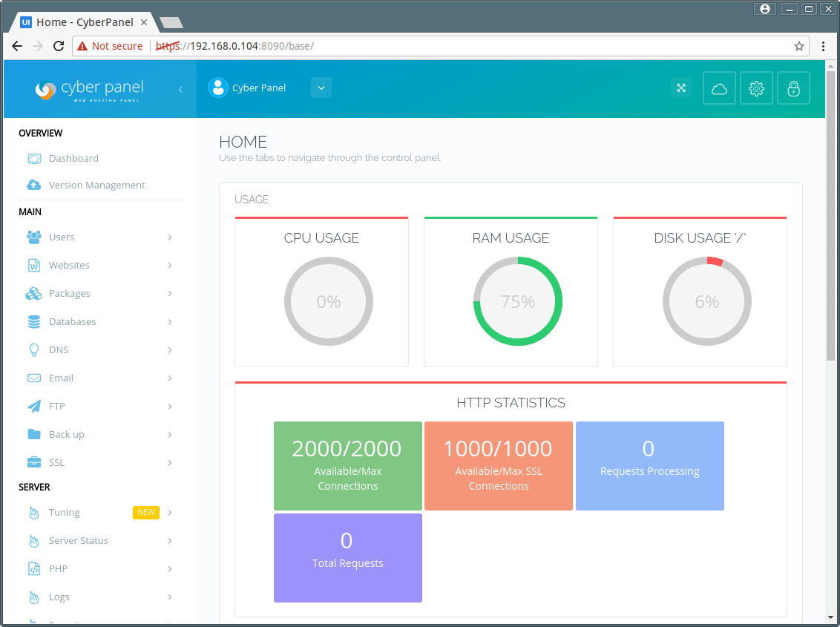Image resolution: width=840 pixels, height=627 pixels.
Task: Click the browser address bar URL
Action: pos(252,46)
